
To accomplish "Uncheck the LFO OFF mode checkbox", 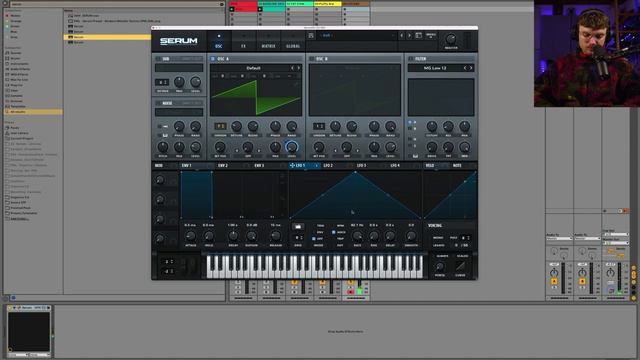I will pos(313,239).
